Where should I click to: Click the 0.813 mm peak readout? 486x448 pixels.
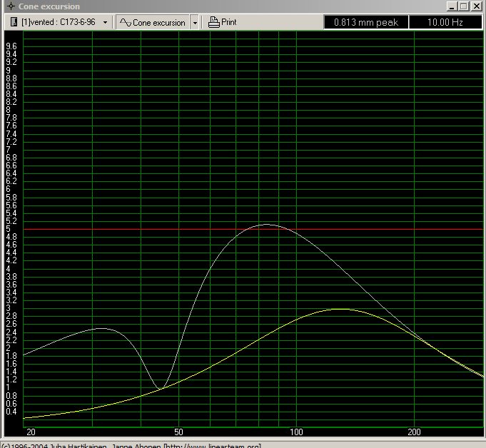[365, 22]
